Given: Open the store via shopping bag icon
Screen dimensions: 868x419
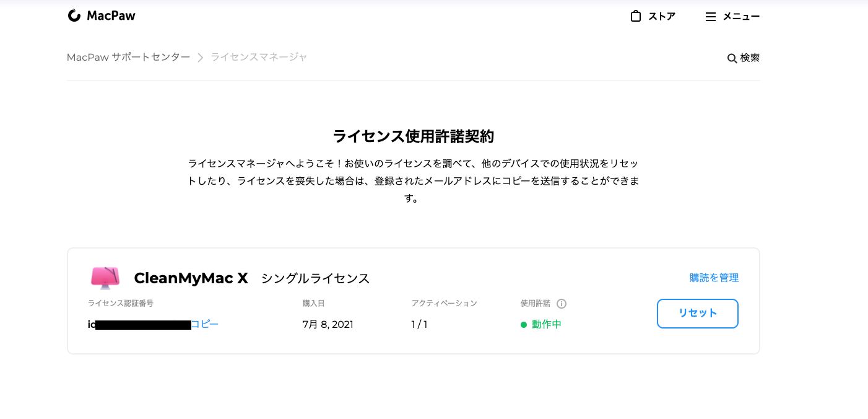Looking at the screenshot, I should (x=635, y=16).
